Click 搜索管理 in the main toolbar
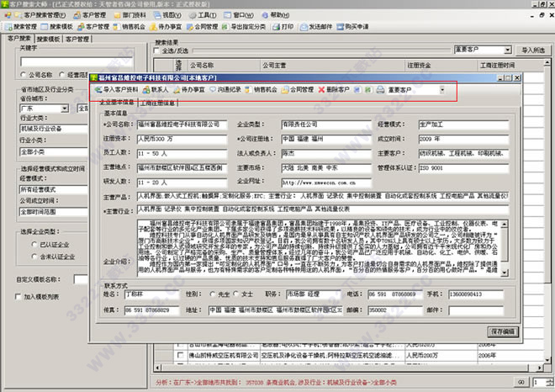The width and height of the screenshot is (555, 392). pyautogui.click(x=24, y=27)
